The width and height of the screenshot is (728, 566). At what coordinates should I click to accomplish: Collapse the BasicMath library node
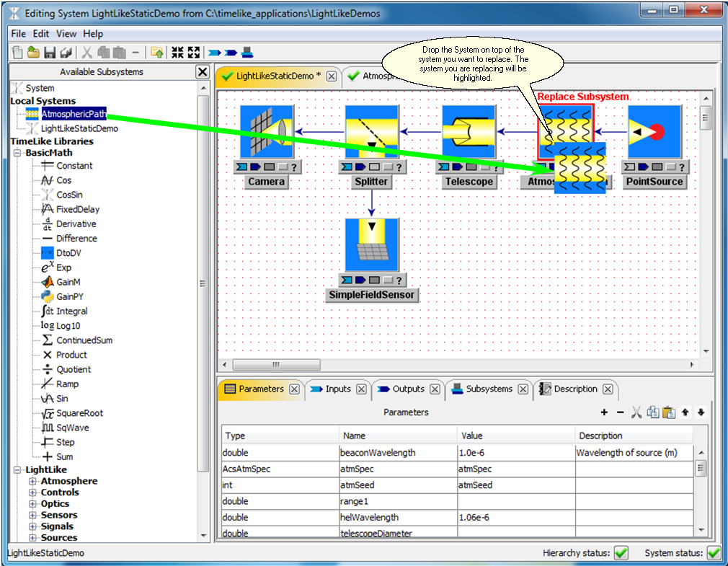pyautogui.click(x=17, y=153)
